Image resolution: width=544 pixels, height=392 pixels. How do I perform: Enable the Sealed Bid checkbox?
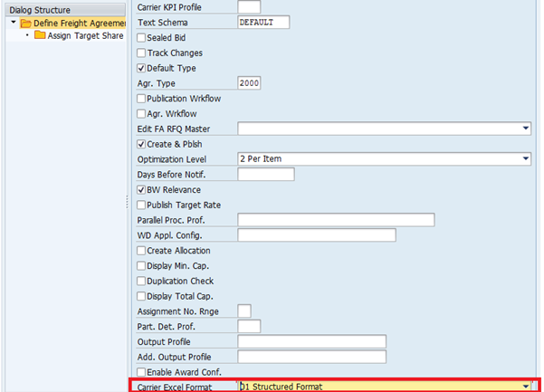pyautogui.click(x=141, y=38)
